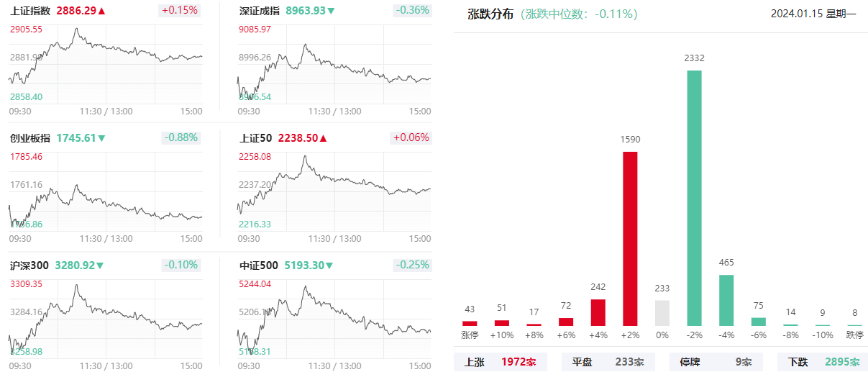
Task: Click the 深证成指 index name
Action: [260, 11]
